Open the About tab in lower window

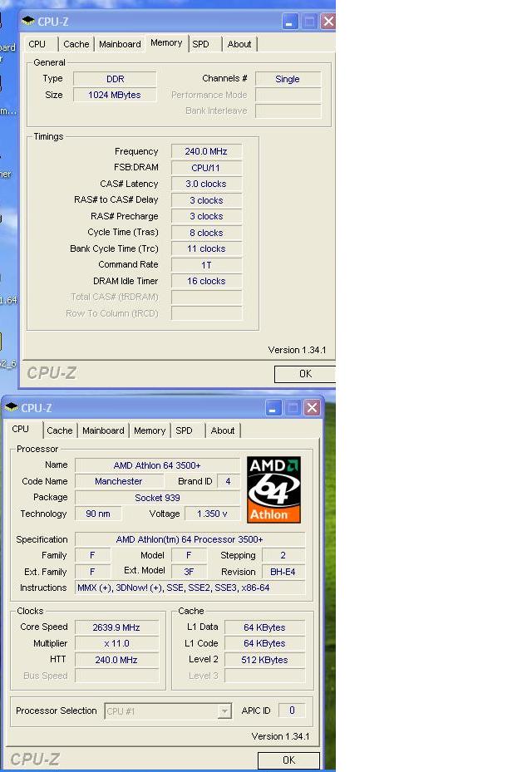223,430
